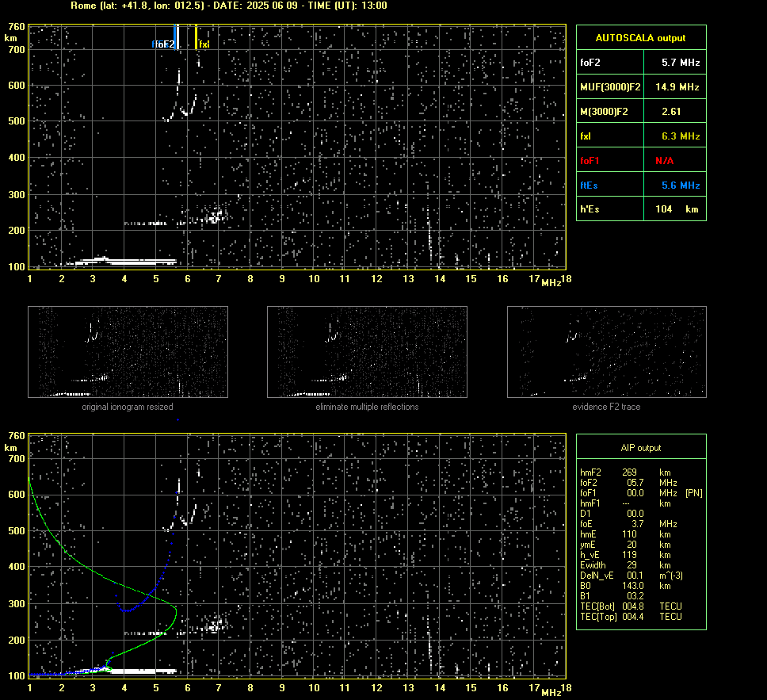Open the original ionogram resized thumbnail
The height and width of the screenshot is (700, 767).
tap(128, 352)
